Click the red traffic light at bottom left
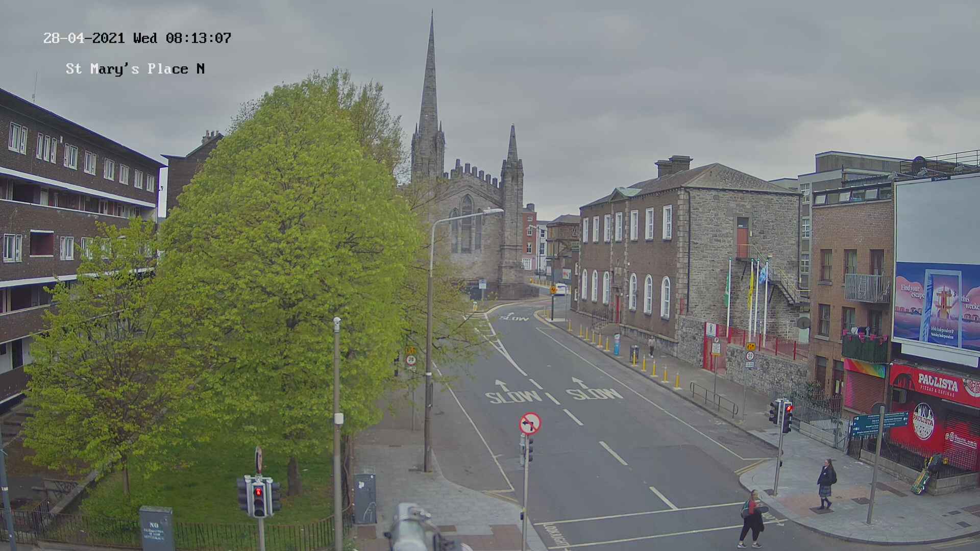 point(258,492)
